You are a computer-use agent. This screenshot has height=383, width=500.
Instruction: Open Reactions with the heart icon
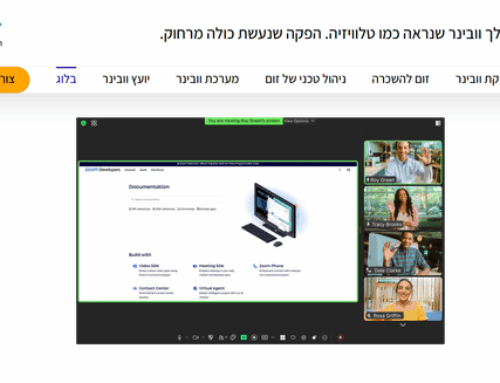(293, 337)
